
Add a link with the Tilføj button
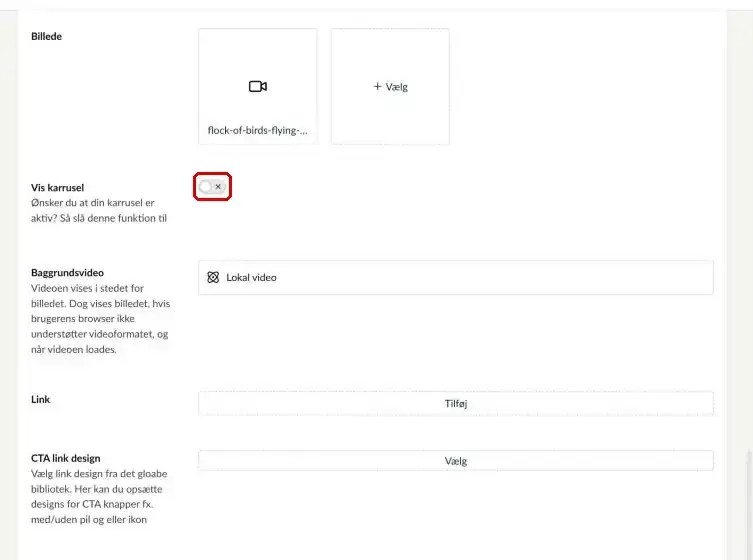[x=456, y=403]
